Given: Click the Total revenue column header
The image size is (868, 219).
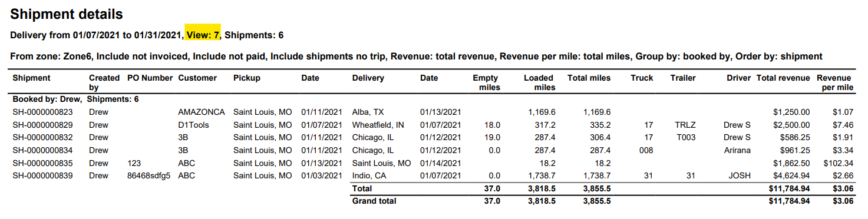Looking at the screenshot, I should click(783, 78).
